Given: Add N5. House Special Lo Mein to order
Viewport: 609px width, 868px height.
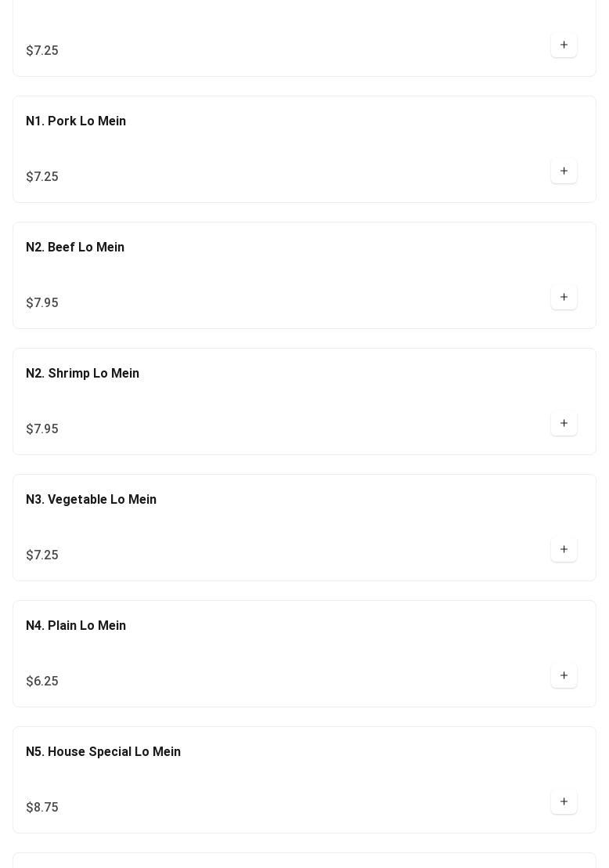Looking at the screenshot, I should point(564,802).
